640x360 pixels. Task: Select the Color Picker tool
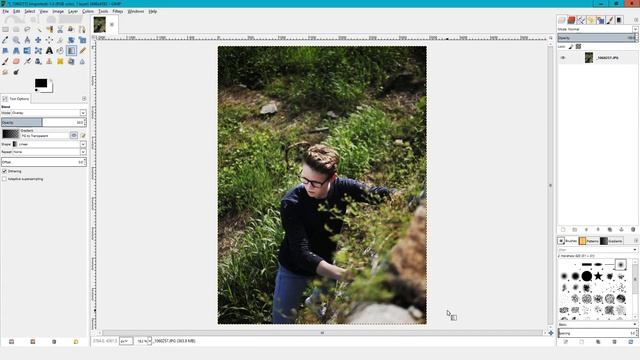pos(5,40)
